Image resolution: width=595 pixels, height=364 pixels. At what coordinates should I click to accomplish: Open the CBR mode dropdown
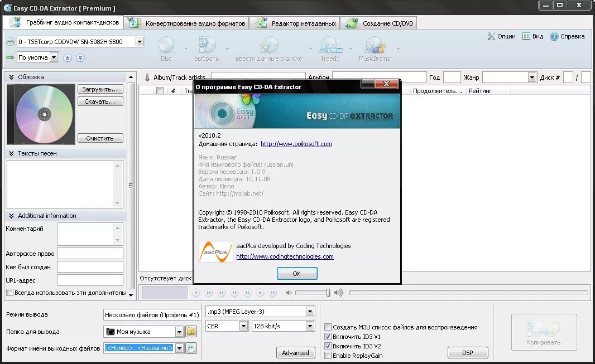tap(243, 326)
